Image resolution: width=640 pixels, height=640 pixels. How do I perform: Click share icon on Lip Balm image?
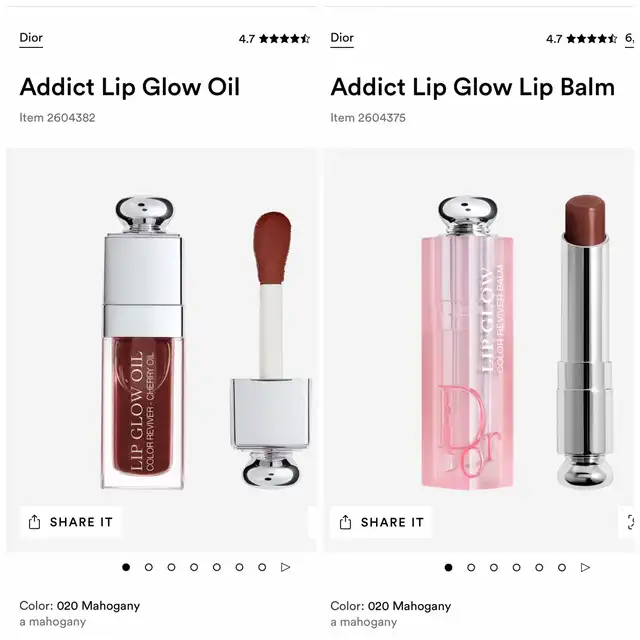pyautogui.click(x=345, y=522)
